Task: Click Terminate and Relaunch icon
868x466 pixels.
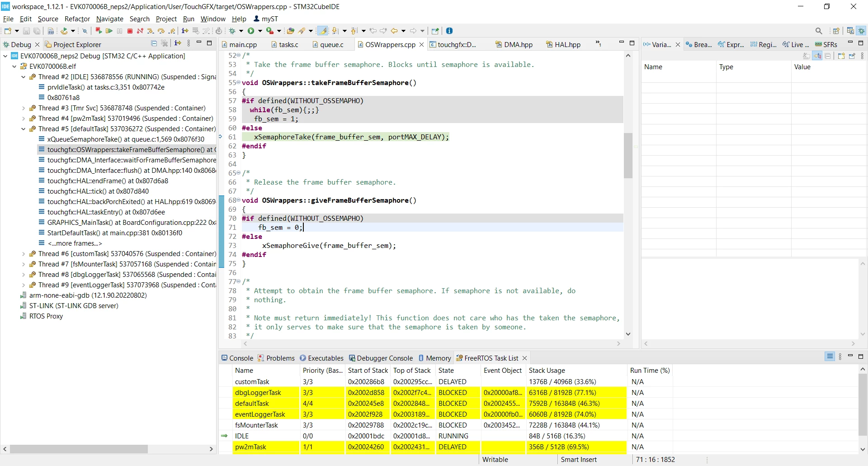Action: [x=98, y=31]
